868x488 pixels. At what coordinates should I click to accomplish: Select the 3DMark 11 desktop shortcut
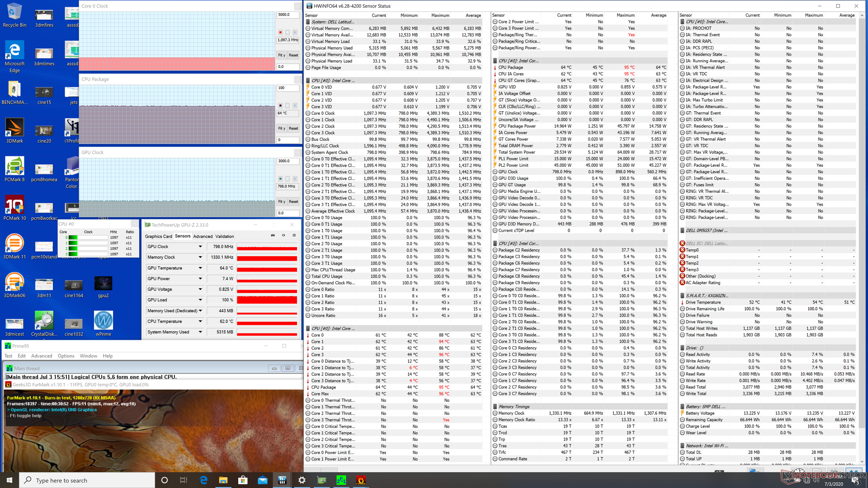(14, 247)
